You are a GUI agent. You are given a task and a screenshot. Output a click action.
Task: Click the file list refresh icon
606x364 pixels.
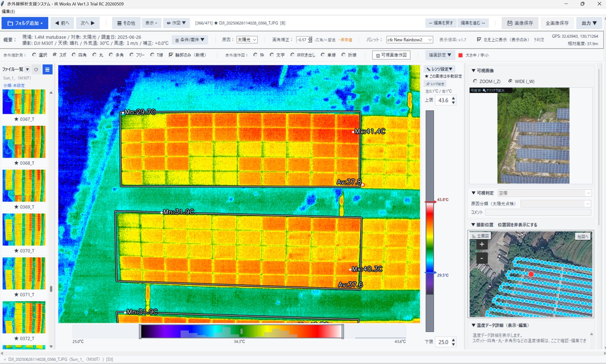click(36, 69)
